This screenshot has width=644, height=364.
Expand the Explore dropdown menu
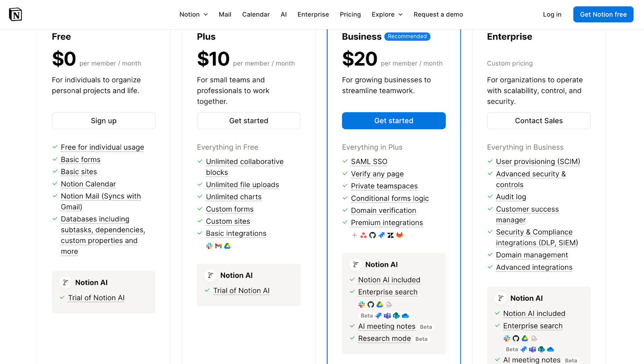point(387,14)
